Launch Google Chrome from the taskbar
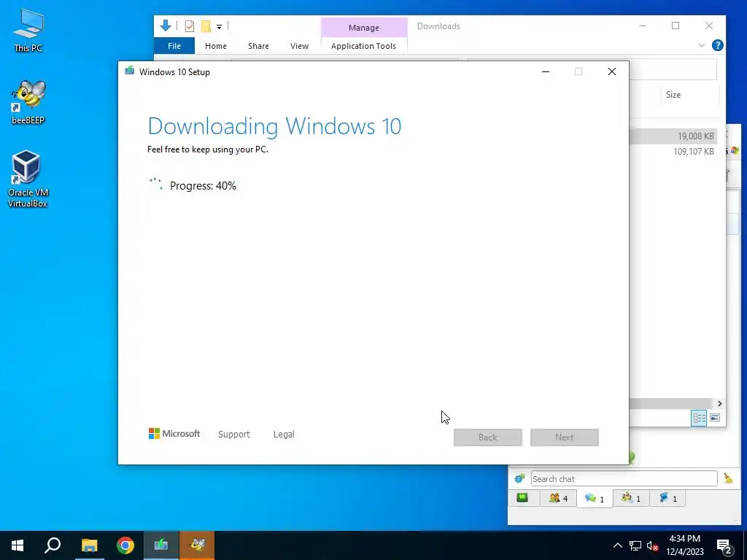The image size is (747, 560). tap(125, 545)
